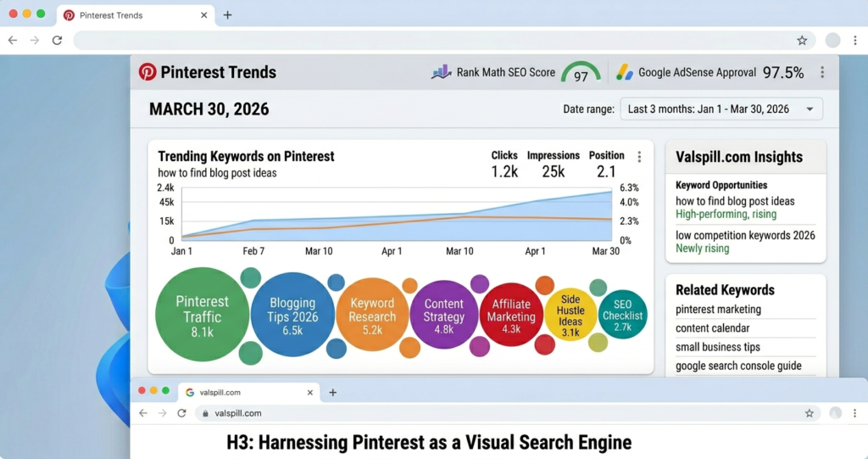Click the 'content calendar' related keyword
The width and height of the screenshot is (868, 459).
[712, 328]
